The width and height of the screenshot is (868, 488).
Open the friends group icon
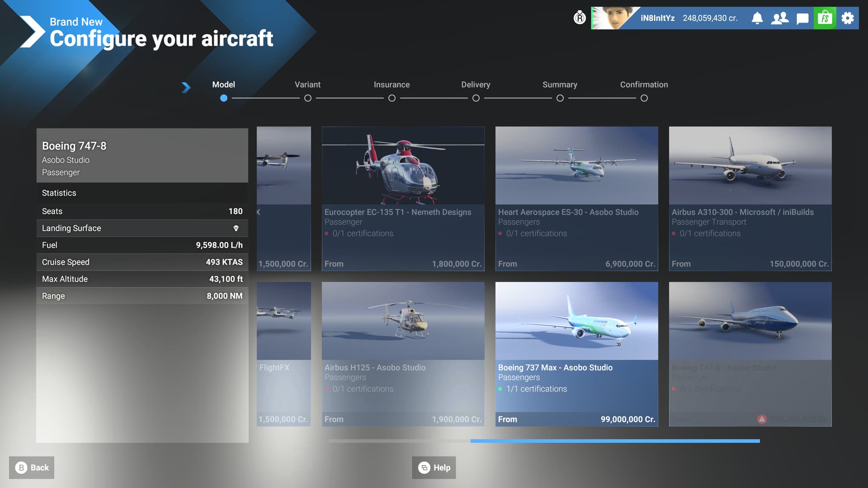(780, 18)
